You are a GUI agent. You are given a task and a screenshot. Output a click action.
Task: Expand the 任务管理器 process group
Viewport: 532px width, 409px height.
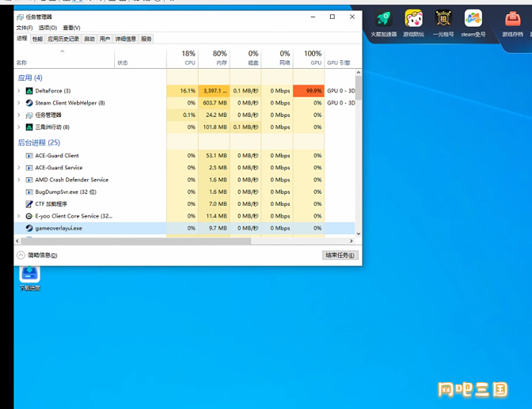click(19, 115)
